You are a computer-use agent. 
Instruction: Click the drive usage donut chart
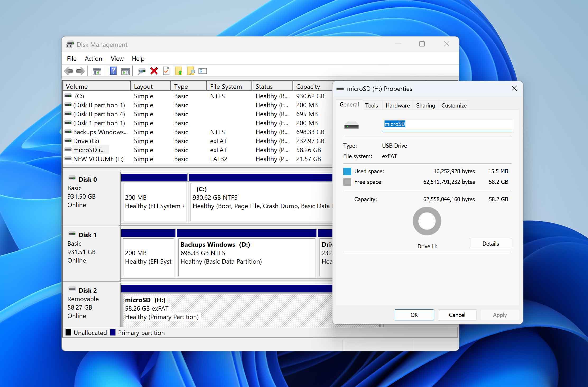[x=427, y=221]
